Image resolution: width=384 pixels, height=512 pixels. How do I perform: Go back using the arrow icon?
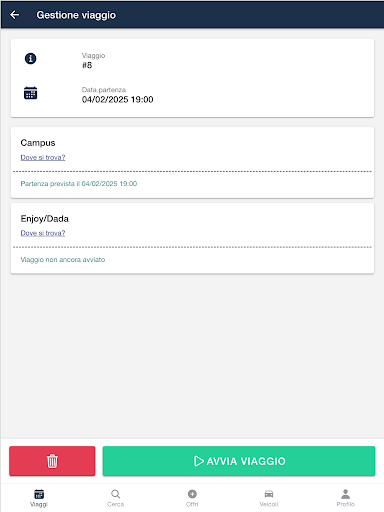(15, 15)
